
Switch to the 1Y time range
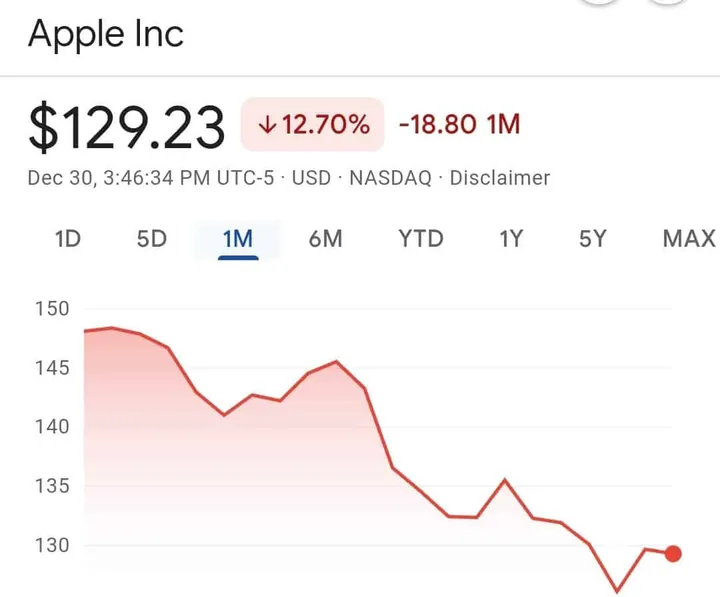[511, 239]
